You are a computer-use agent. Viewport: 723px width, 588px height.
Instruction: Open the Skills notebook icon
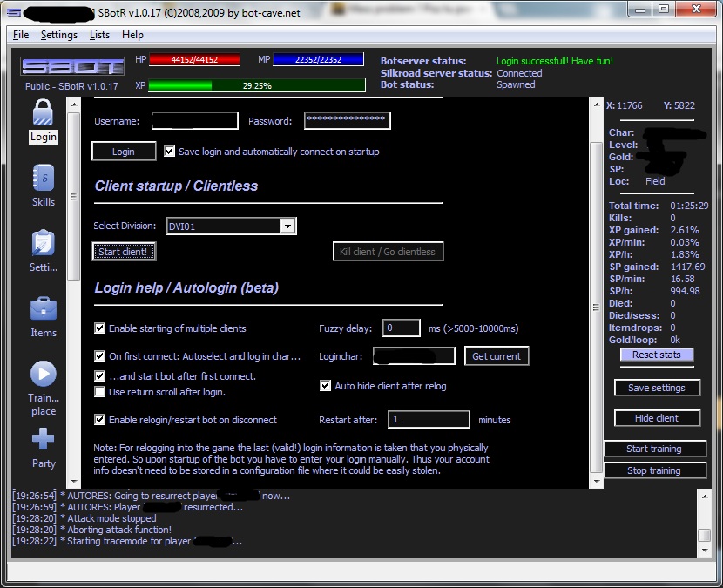(43, 178)
